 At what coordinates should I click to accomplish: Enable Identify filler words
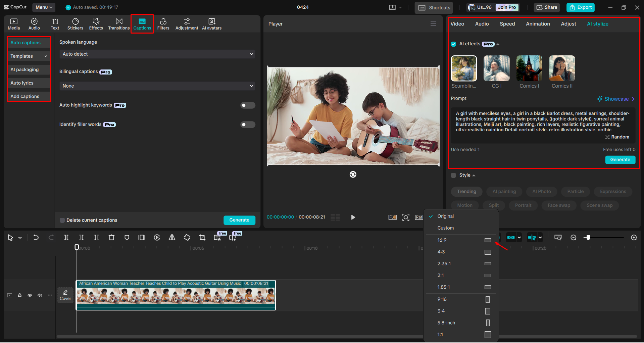(248, 124)
